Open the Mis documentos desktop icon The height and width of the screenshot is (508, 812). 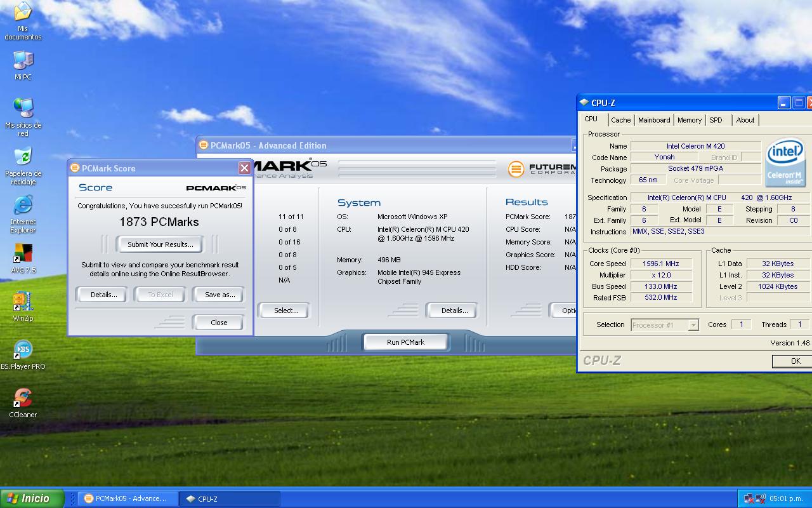(23, 20)
